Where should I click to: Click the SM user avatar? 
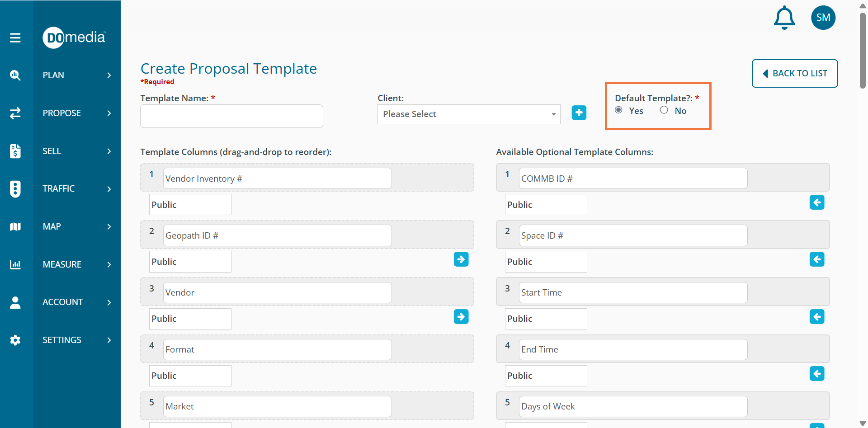click(823, 18)
